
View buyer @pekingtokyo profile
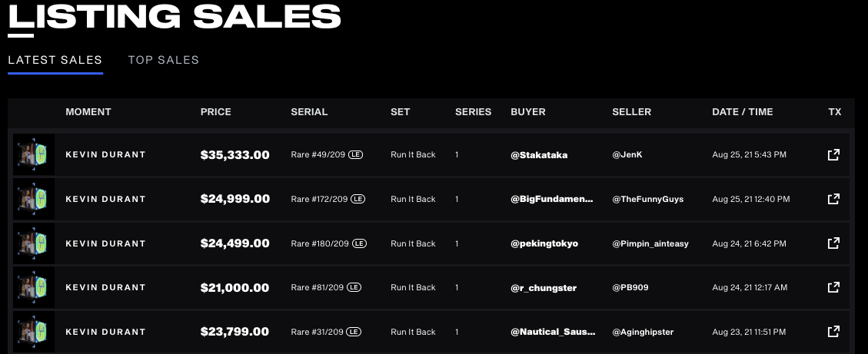[x=544, y=243]
